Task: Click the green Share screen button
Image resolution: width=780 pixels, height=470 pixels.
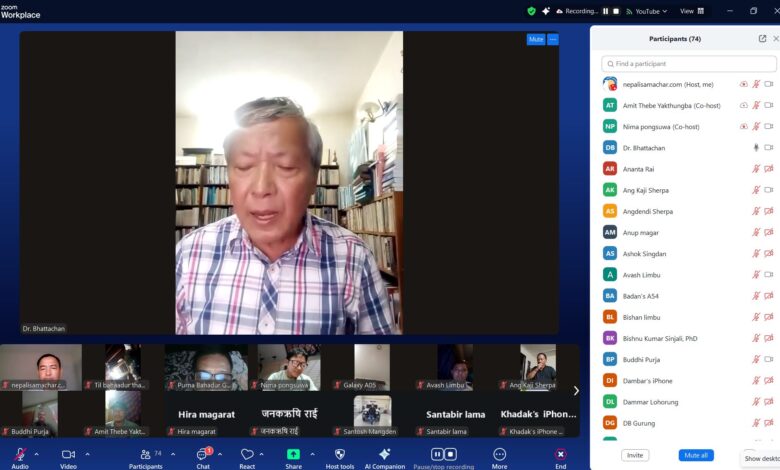Action: (x=293, y=454)
